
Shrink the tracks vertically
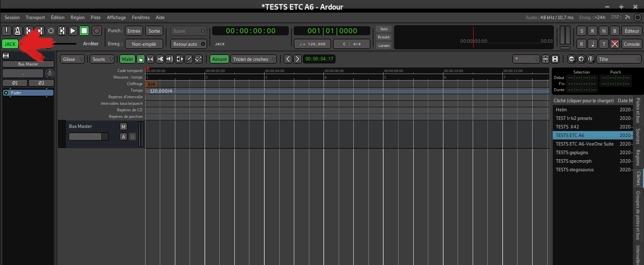(x=545, y=59)
